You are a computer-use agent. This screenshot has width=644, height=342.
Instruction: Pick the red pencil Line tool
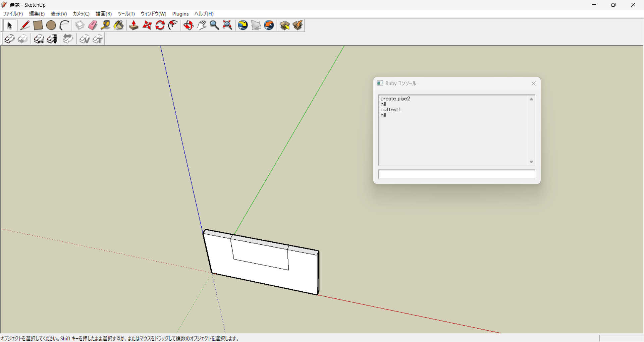pyautogui.click(x=25, y=25)
